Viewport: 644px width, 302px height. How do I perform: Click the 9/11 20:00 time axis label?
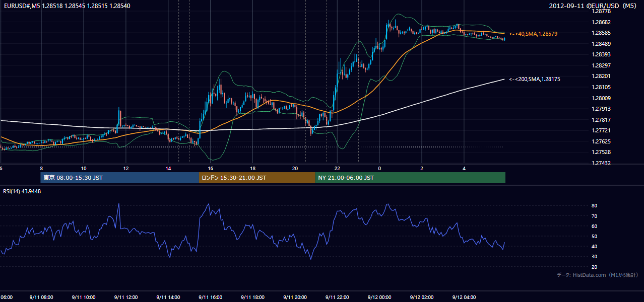coord(295,297)
